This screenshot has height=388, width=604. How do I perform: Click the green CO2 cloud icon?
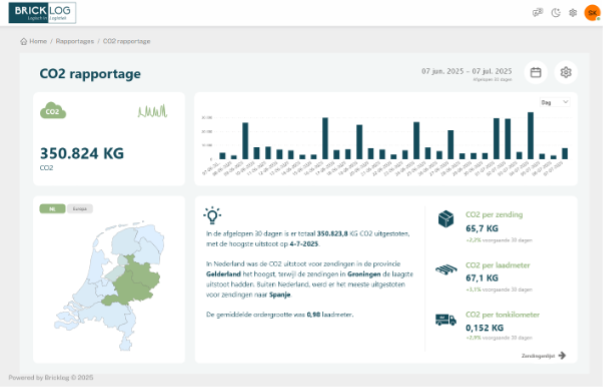click(x=53, y=111)
